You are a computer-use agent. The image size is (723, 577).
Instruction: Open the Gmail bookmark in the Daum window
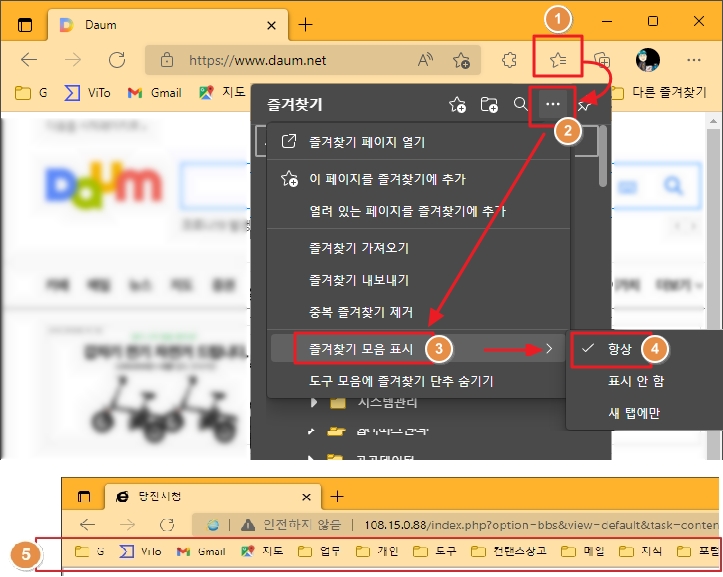pyautogui.click(x=154, y=93)
